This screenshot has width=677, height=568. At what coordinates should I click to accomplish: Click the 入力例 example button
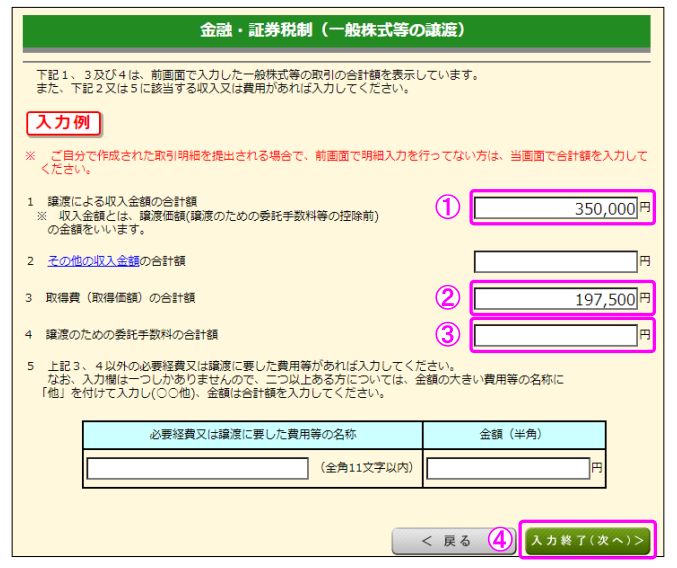coord(63,123)
